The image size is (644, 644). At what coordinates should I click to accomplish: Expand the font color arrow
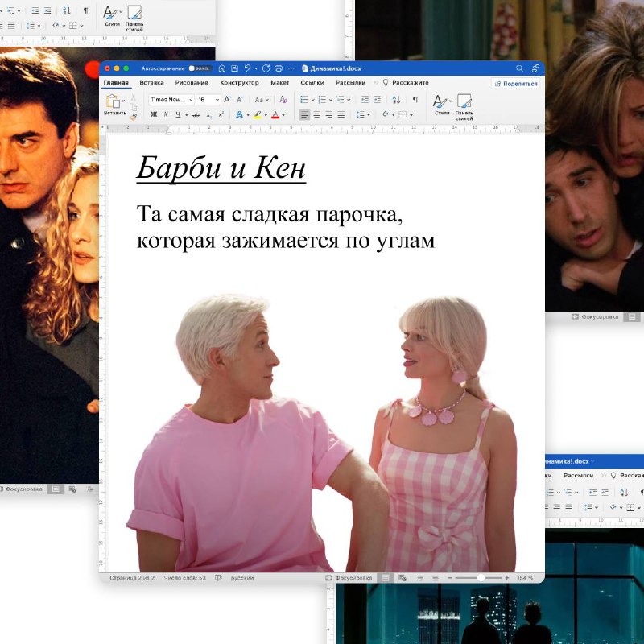283,115
